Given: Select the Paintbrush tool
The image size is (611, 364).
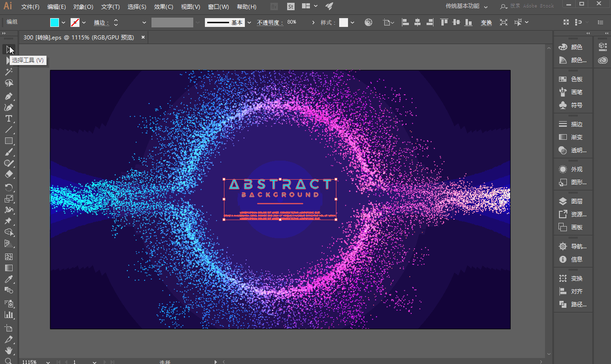Looking at the screenshot, I should click(9, 152).
